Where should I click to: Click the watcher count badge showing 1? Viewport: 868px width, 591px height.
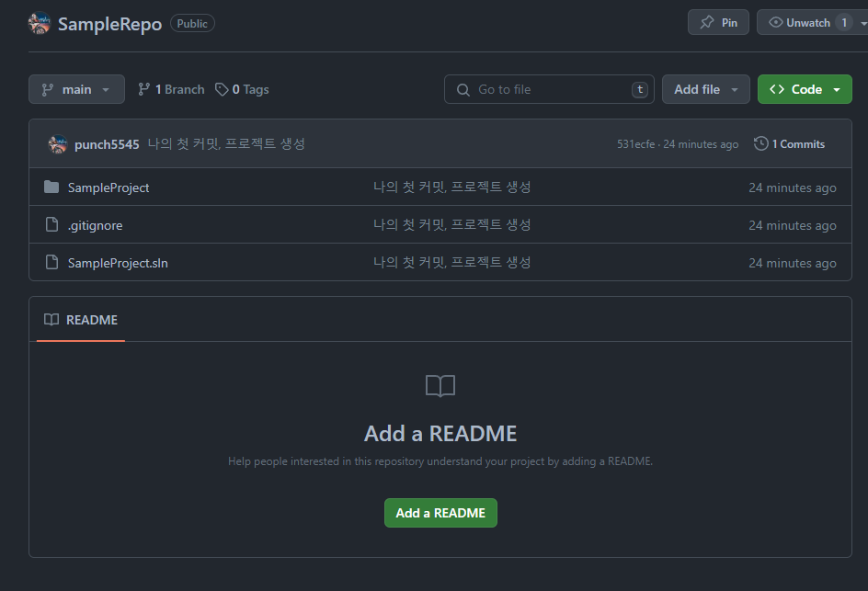pos(844,23)
